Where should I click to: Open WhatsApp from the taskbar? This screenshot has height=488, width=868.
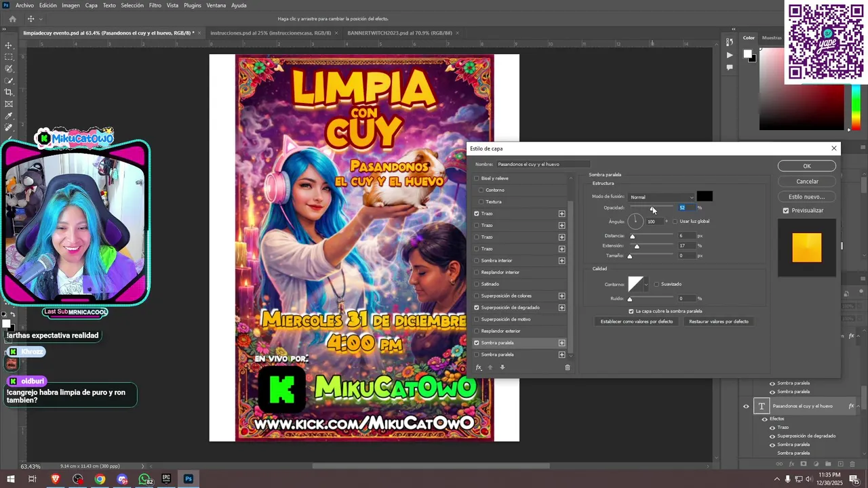145,479
